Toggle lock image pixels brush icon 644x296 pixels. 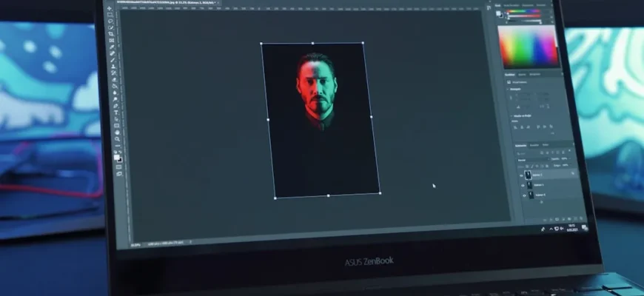[532, 166]
